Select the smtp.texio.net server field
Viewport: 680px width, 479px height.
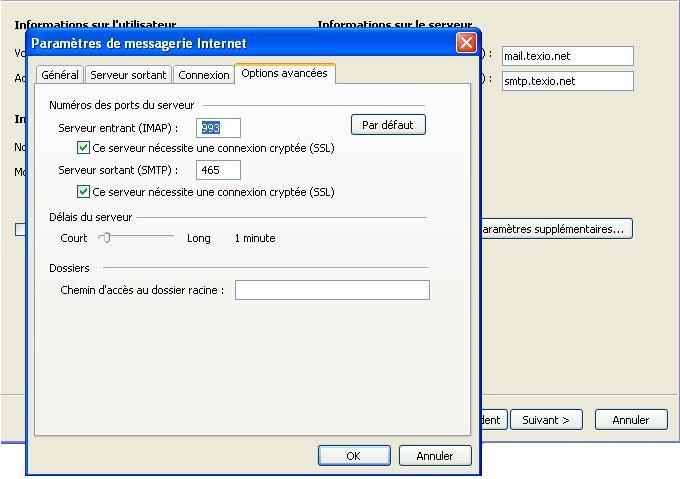point(567,81)
